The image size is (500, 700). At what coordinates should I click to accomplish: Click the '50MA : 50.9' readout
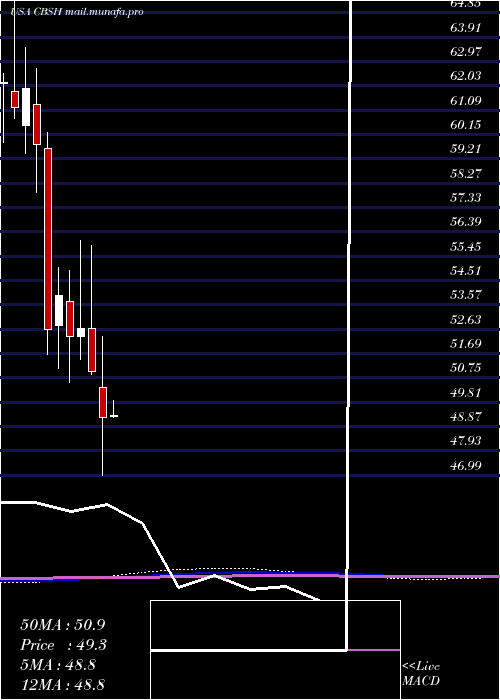pyautogui.click(x=62, y=625)
